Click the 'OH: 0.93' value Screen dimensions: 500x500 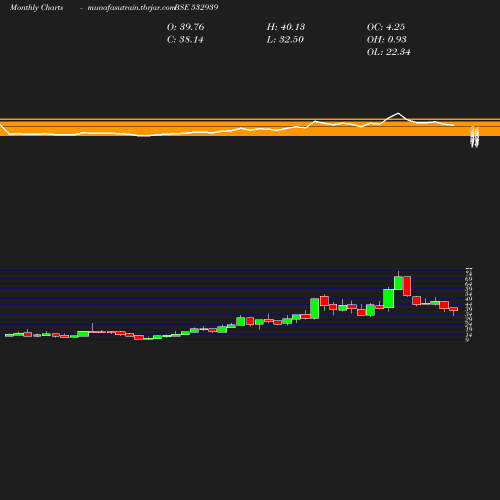[386, 40]
